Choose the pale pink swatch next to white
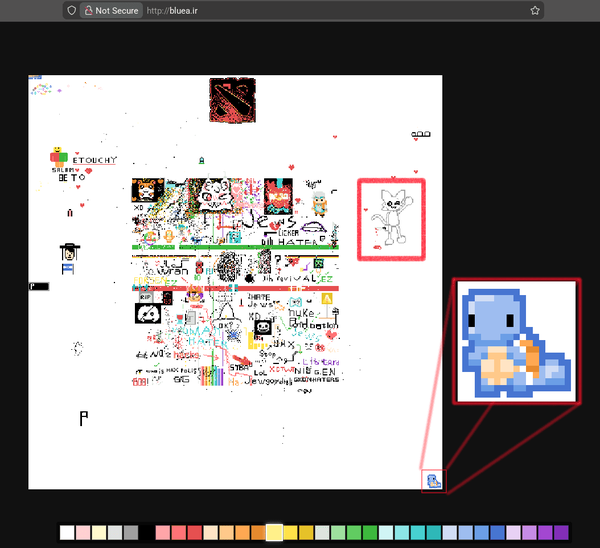Viewport: 600px width, 548px height. [83, 532]
